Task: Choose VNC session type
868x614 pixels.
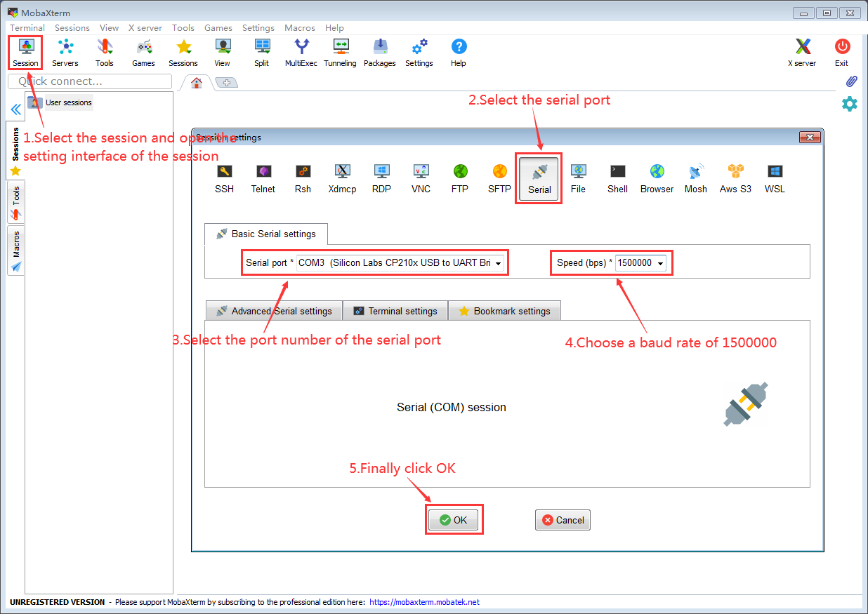Action: pyautogui.click(x=421, y=179)
